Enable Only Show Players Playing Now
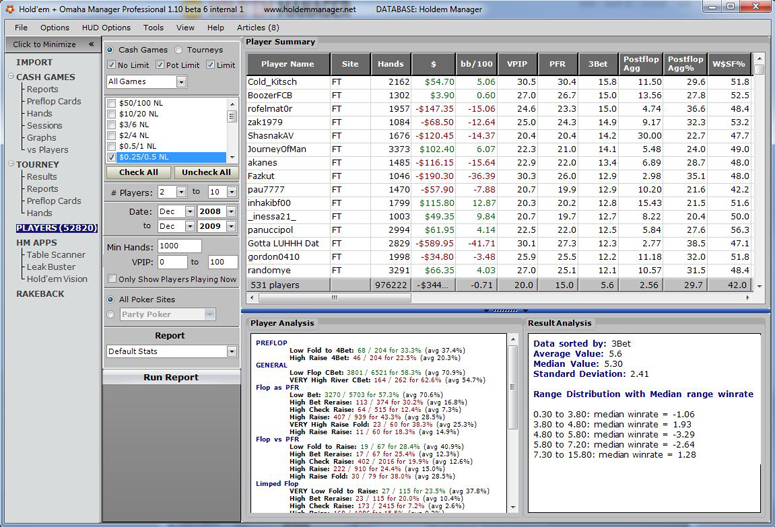This screenshot has height=527, width=775. [x=112, y=279]
